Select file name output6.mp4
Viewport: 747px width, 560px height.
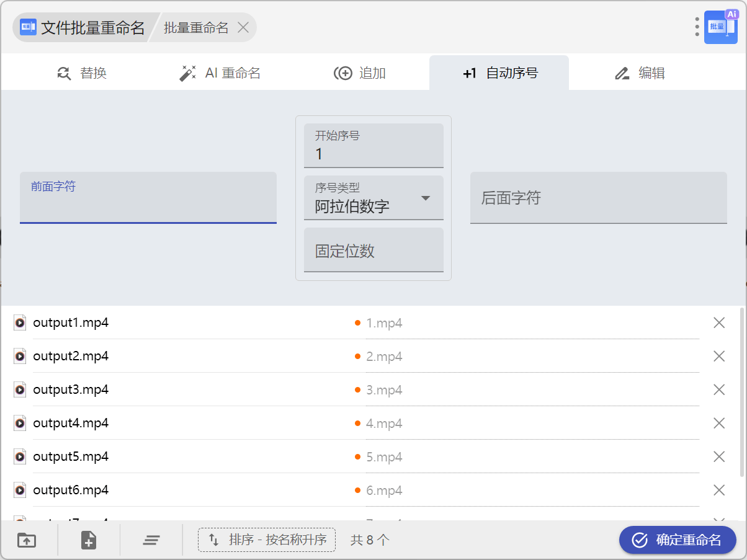[x=71, y=490]
